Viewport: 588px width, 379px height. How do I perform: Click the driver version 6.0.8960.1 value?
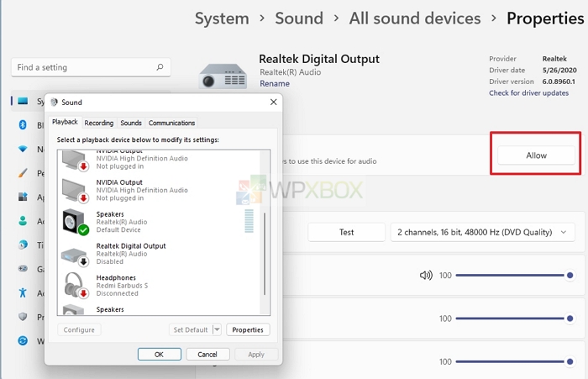pyautogui.click(x=559, y=82)
